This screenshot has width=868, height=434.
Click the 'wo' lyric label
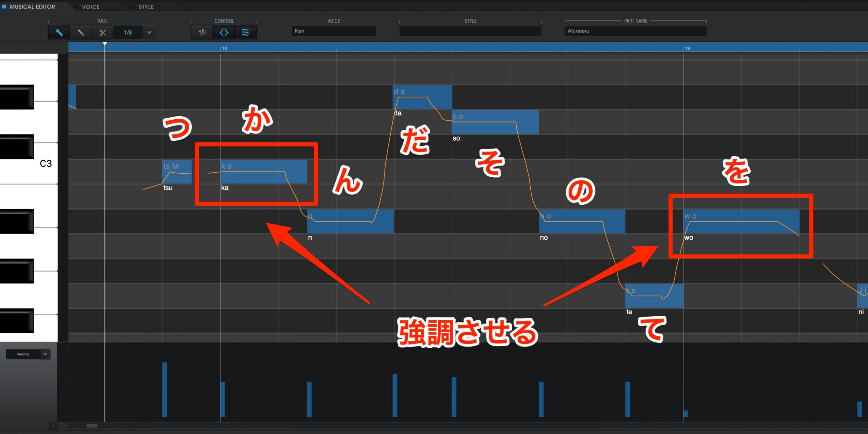pos(689,238)
